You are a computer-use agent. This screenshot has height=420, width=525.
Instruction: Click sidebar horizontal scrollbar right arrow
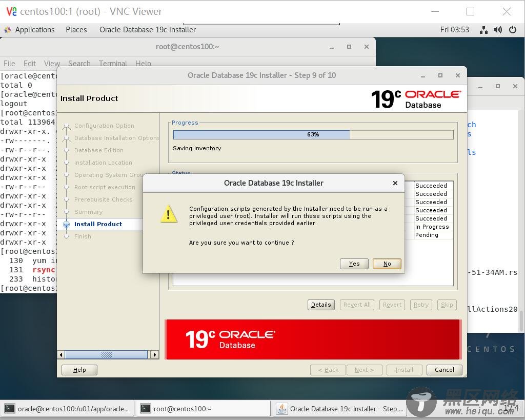pyautogui.click(x=154, y=354)
